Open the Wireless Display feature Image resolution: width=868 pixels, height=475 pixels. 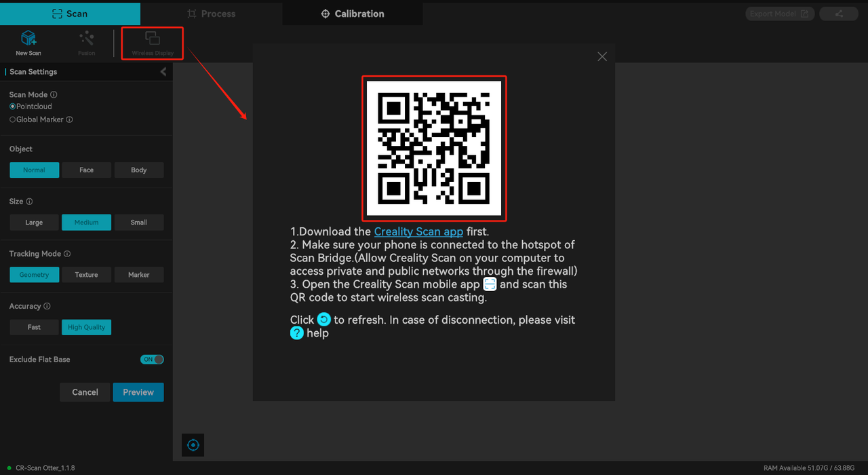(152, 42)
